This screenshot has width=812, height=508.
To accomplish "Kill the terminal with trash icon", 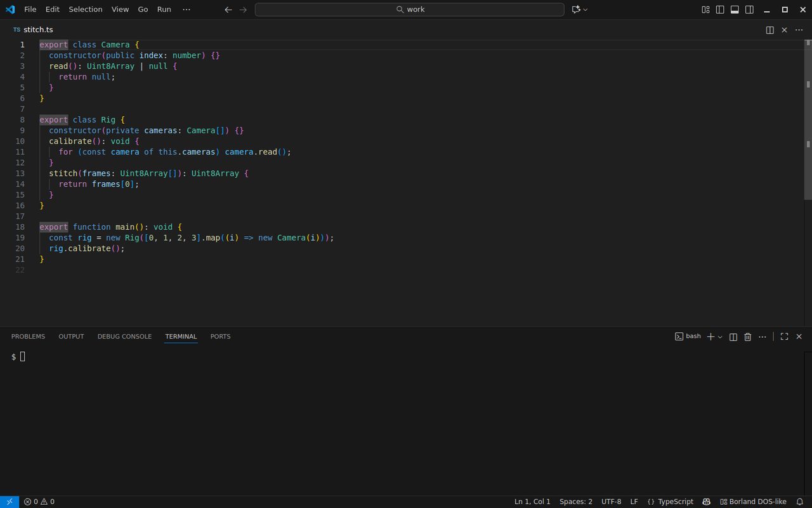I will 748,337.
